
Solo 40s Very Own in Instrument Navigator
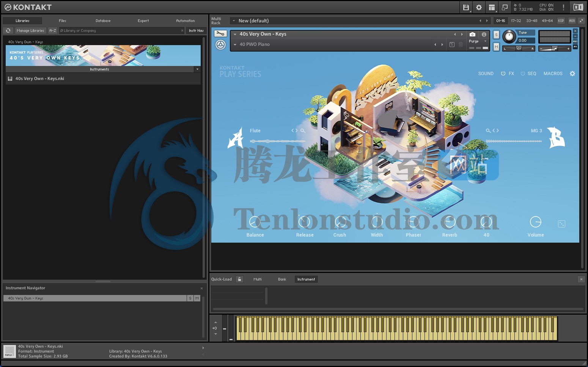(190, 298)
